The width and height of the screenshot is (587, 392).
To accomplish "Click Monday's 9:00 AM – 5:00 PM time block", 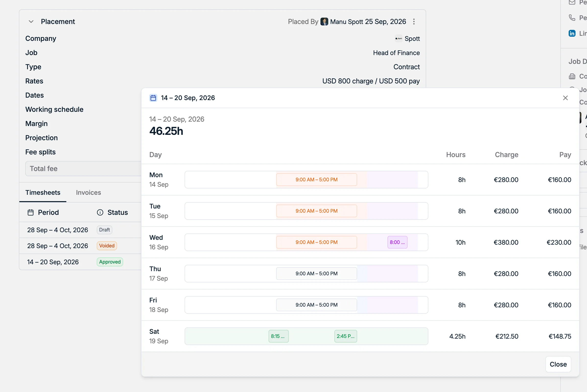I will tap(316, 180).
